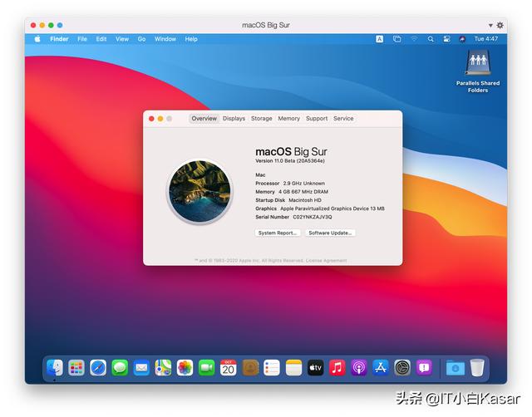Switch to the Displays tab
The width and height of the screenshot is (532, 417).
click(x=234, y=118)
